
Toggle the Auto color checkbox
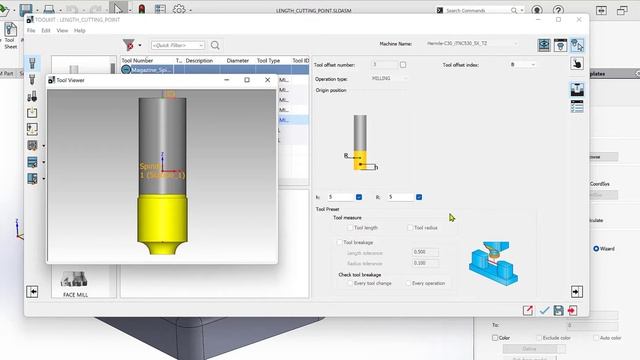tap(596, 338)
